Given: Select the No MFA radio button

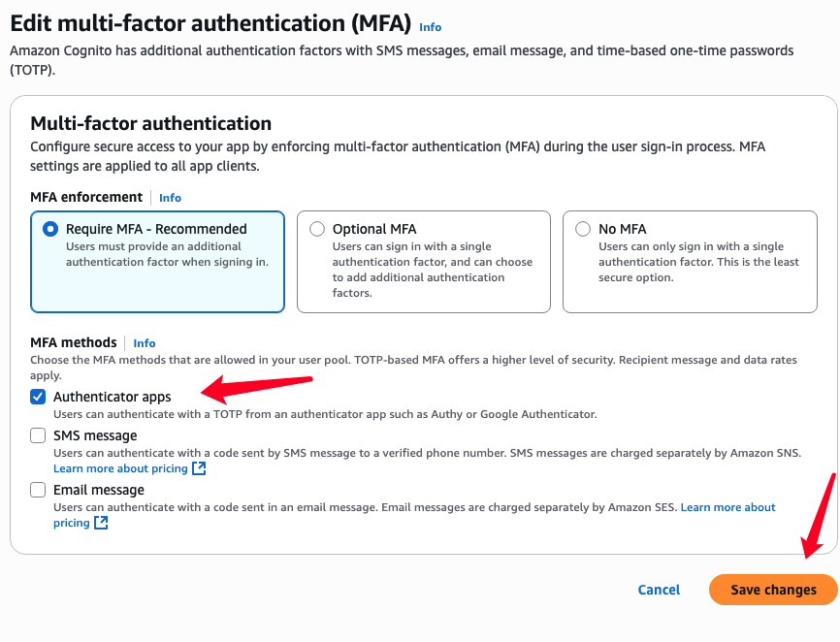Looking at the screenshot, I should [583, 229].
